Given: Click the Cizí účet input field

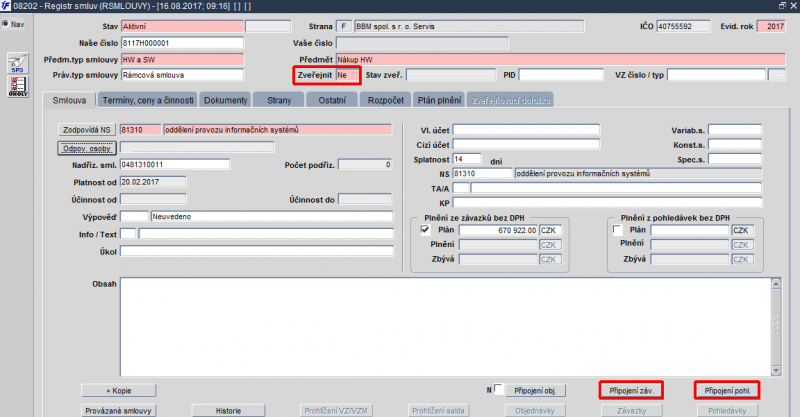Looking at the screenshot, I should click(x=526, y=144).
